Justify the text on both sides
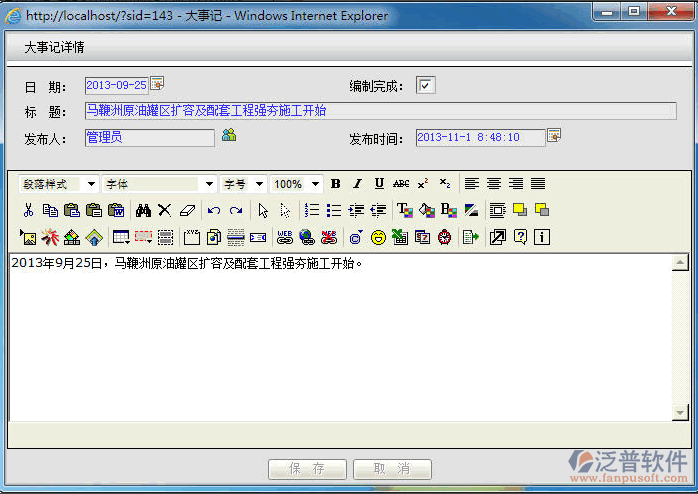Viewport: 698px width, 494px height. (538, 184)
